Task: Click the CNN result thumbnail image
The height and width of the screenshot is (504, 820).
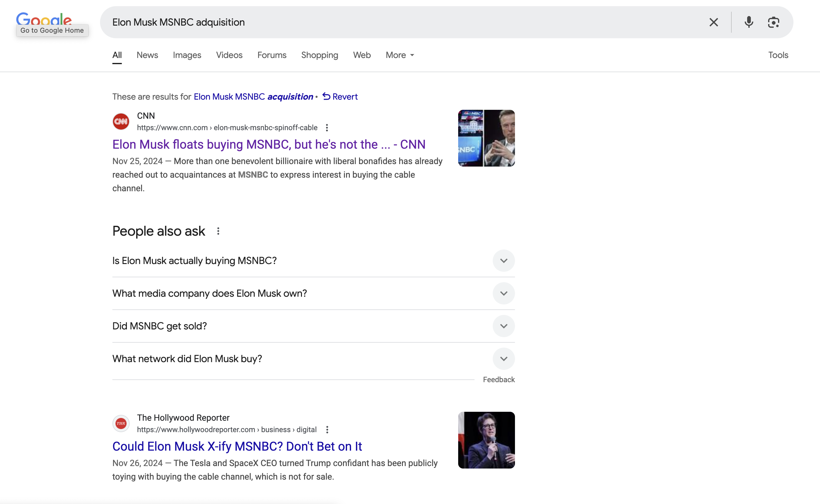Action: [x=486, y=138]
